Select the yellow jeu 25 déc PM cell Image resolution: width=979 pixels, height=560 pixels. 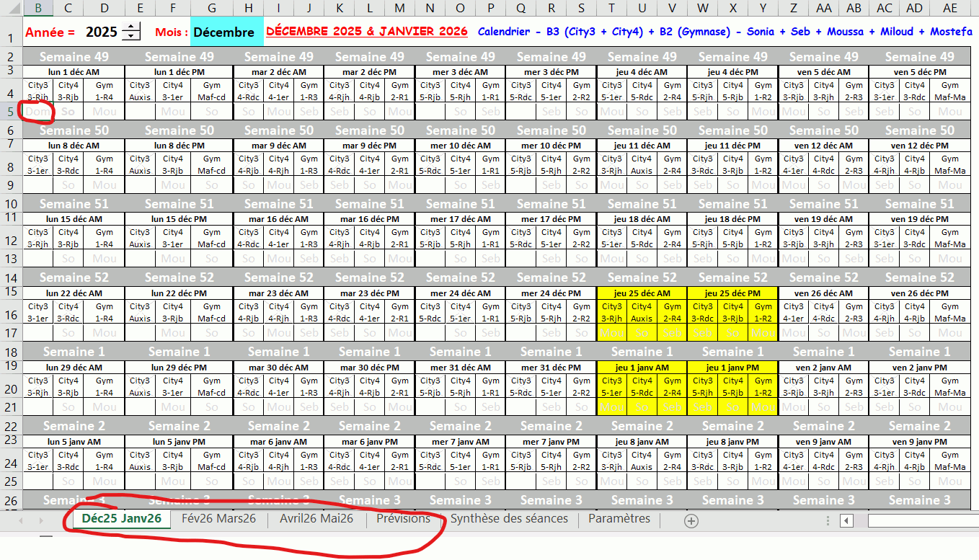(x=732, y=293)
